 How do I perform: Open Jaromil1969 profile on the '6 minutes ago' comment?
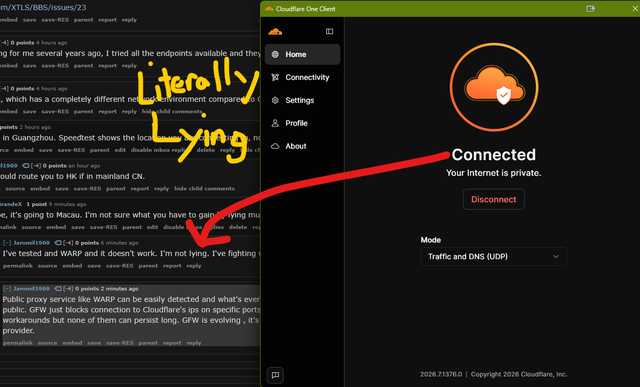(31, 242)
